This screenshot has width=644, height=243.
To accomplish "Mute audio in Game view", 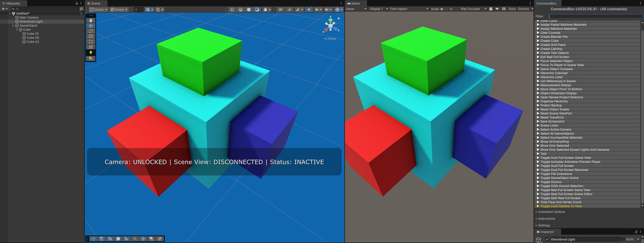I will point(497,9).
